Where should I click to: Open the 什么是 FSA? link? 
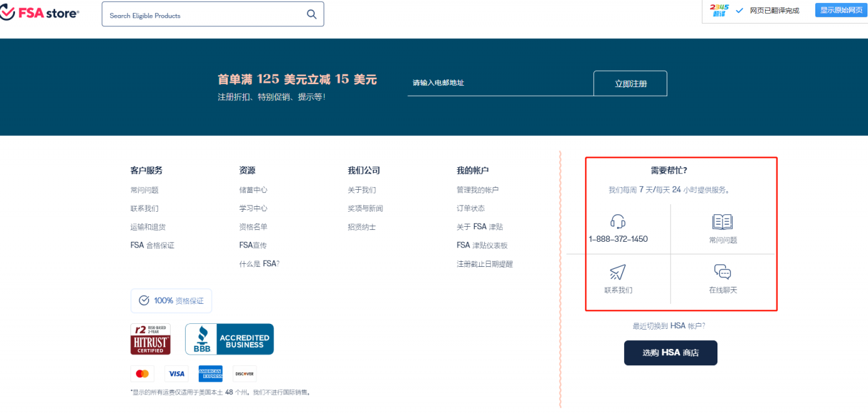click(258, 264)
